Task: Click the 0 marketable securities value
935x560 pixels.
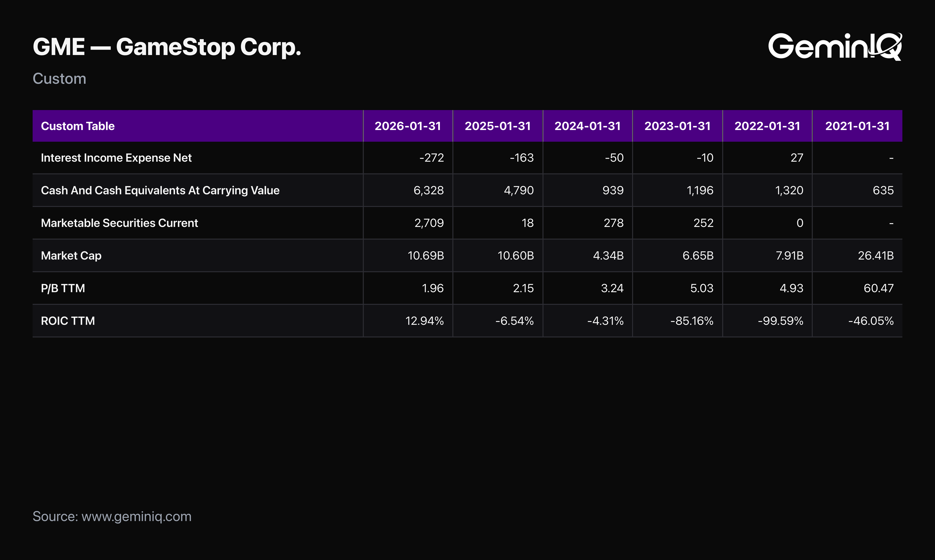Action: (x=800, y=223)
